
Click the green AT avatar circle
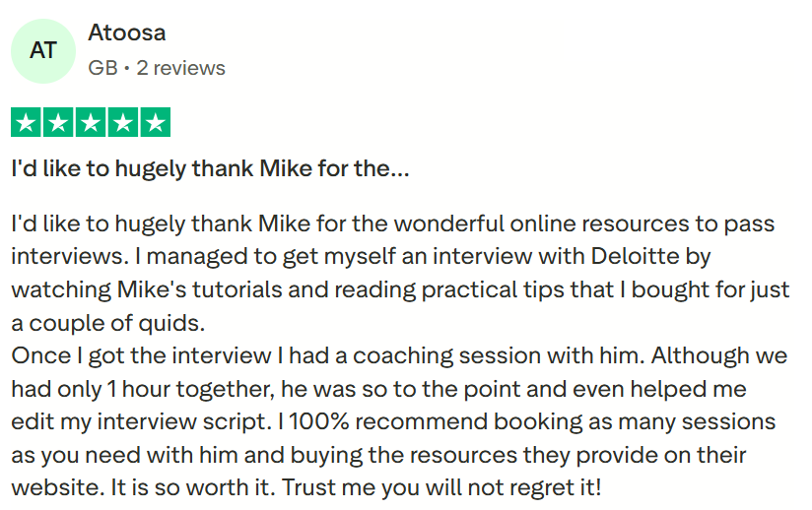click(43, 50)
